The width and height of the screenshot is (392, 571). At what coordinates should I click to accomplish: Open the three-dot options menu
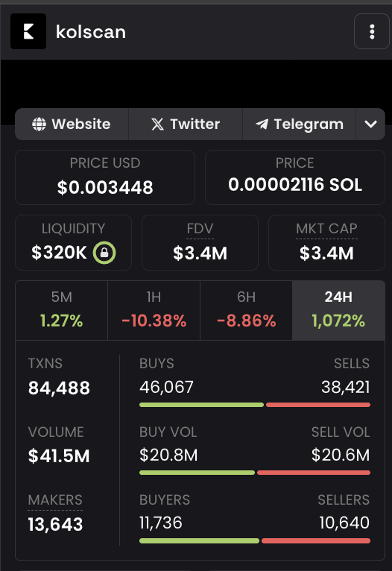pos(372,32)
